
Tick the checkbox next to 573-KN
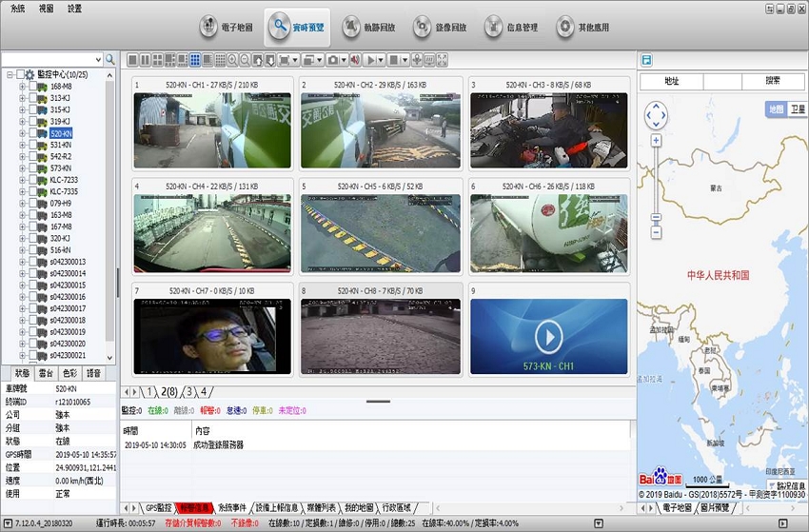tap(34, 167)
